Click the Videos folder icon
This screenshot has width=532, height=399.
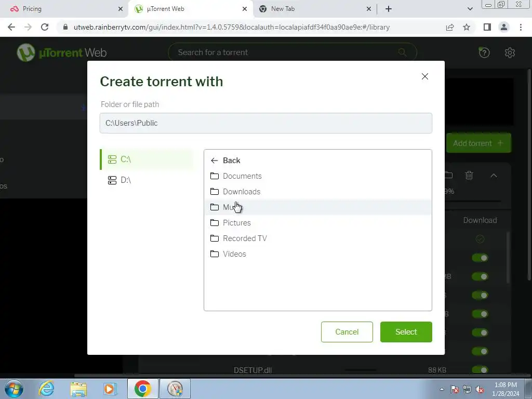(x=215, y=254)
